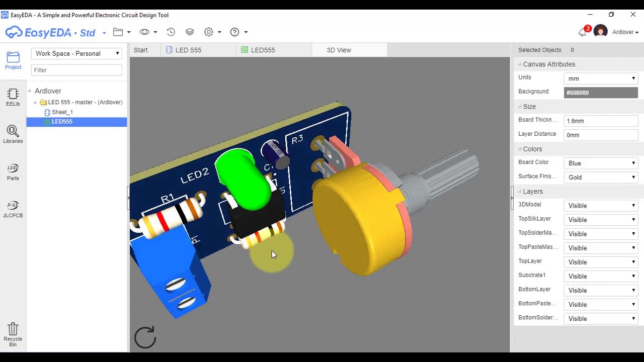Toggle Substrate1 visibility dropdown

tap(601, 276)
